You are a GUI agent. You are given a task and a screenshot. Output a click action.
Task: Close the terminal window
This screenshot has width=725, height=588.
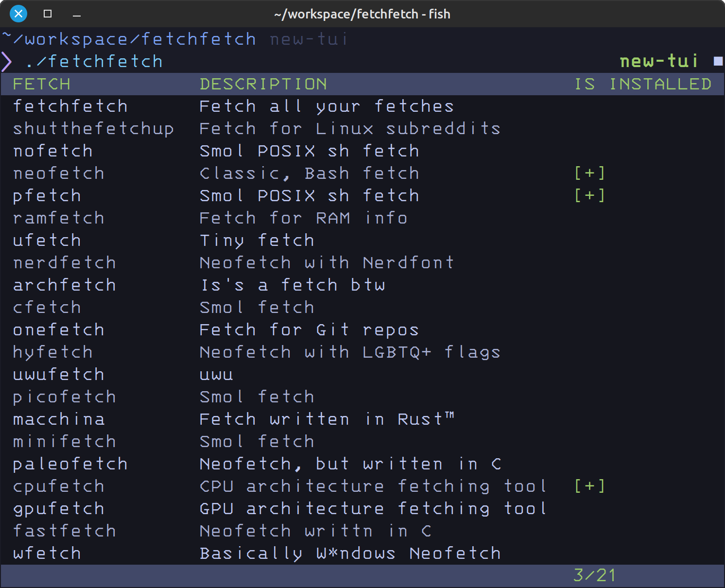(18, 14)
